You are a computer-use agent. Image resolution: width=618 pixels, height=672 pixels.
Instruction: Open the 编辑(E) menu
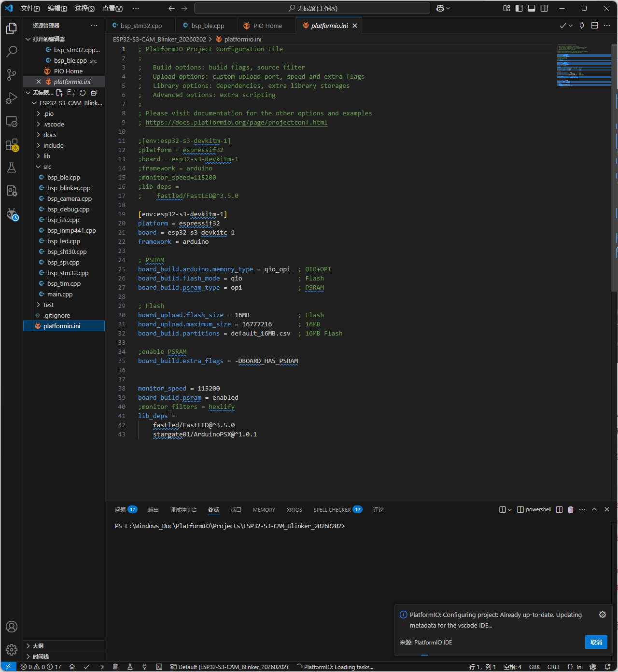tap(57, 8)
